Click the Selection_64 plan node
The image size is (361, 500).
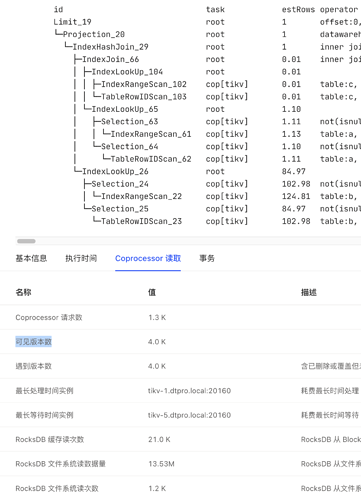click(129, 146)
